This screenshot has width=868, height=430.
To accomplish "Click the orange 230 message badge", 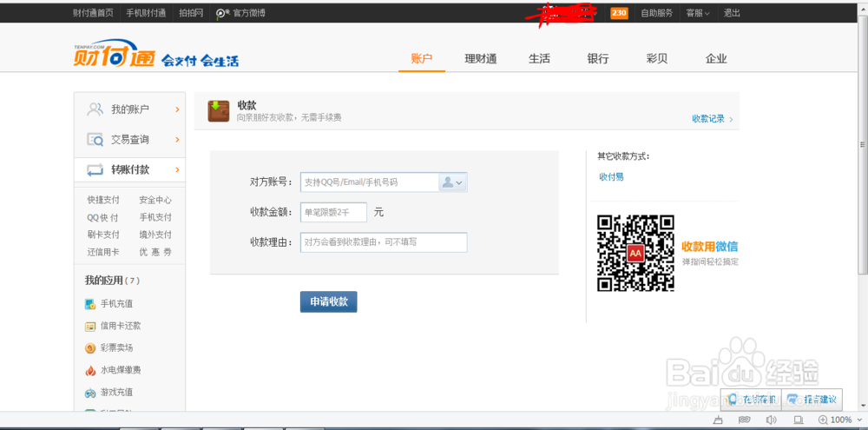I will pos(619,13).
